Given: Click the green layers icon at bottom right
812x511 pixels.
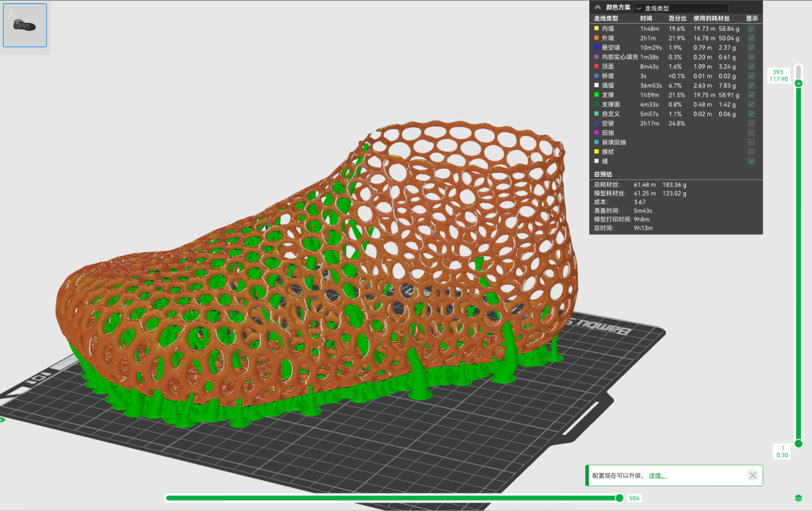Looking at the screenshot, I should [x=799, y=498].
